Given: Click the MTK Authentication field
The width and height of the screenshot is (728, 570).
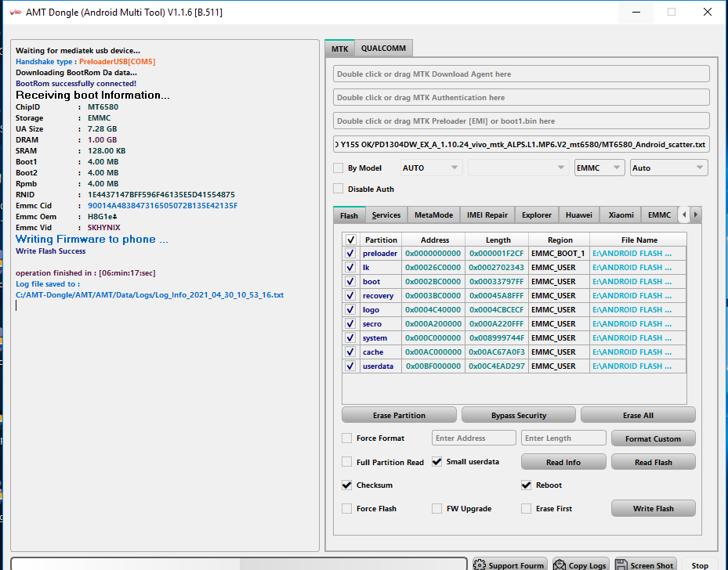Looking at the screenshot, I should click(x=521, y=97).
